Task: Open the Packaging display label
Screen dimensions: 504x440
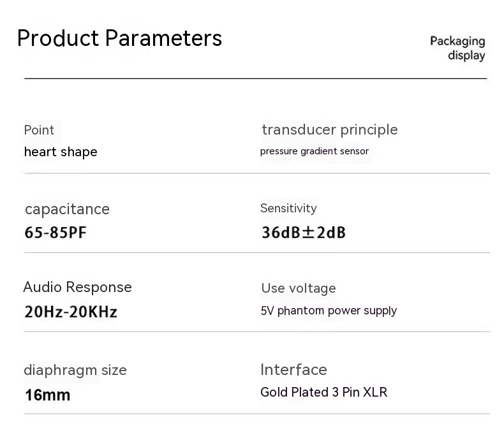Action: coord(457,48)
